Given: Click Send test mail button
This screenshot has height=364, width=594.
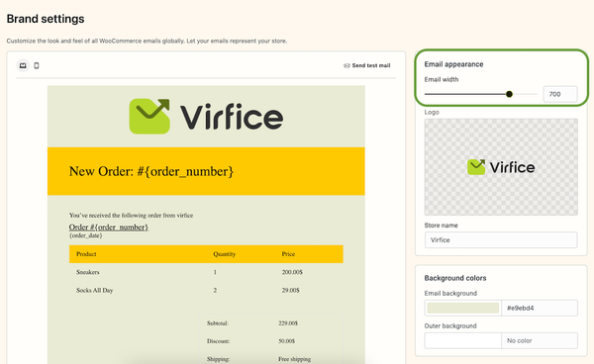Looking at the screenshot, I should pos(366,65).
